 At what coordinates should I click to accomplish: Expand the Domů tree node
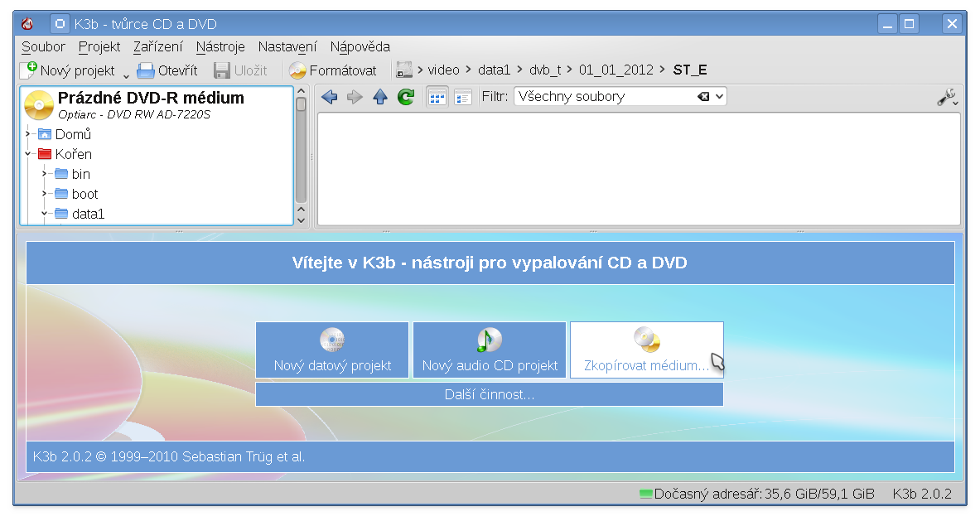click(27, 133)
